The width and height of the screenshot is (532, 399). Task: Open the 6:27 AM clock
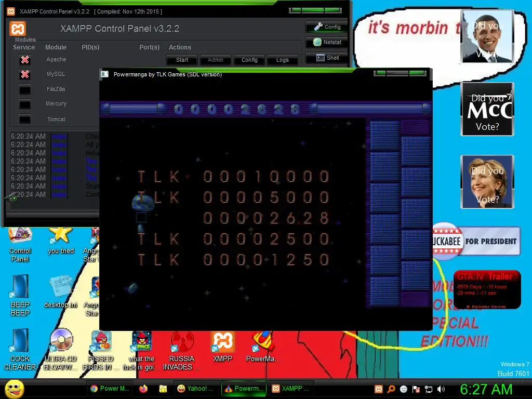[486, 389]
